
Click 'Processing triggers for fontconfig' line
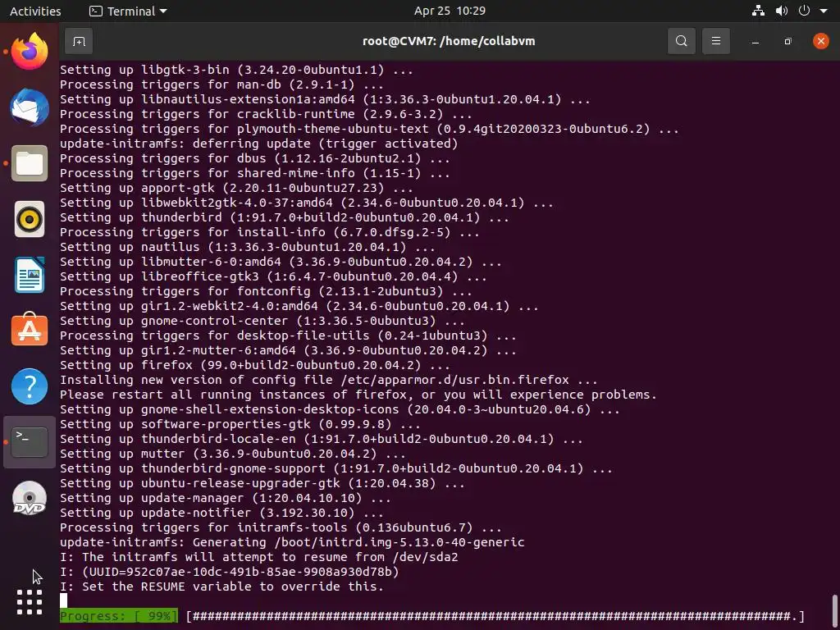click(267, 291)
